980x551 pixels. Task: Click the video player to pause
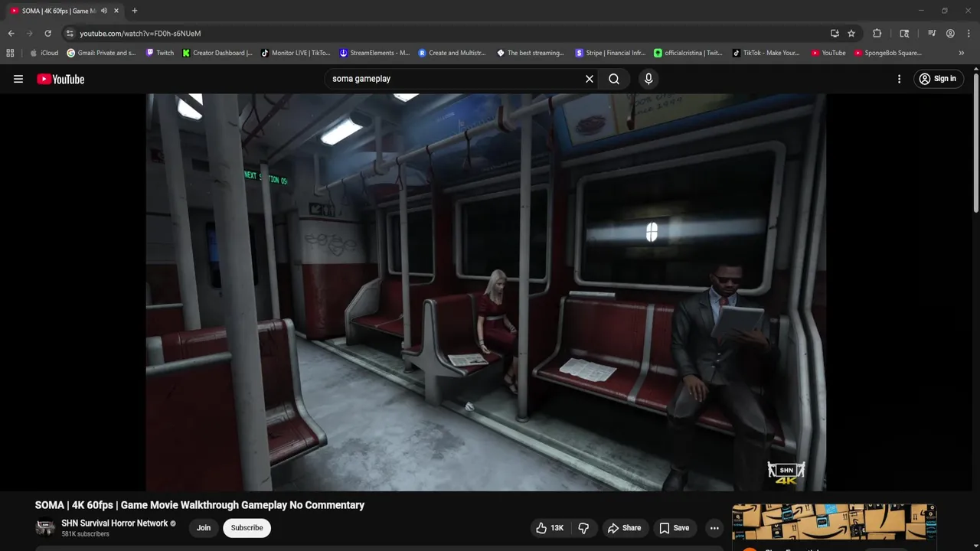(x=485, y=292)
